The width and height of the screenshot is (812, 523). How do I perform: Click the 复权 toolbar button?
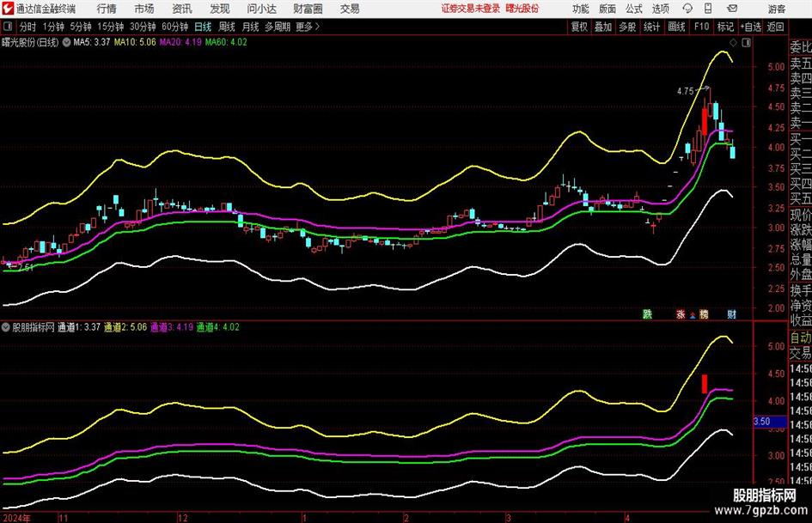pos(579,27)
